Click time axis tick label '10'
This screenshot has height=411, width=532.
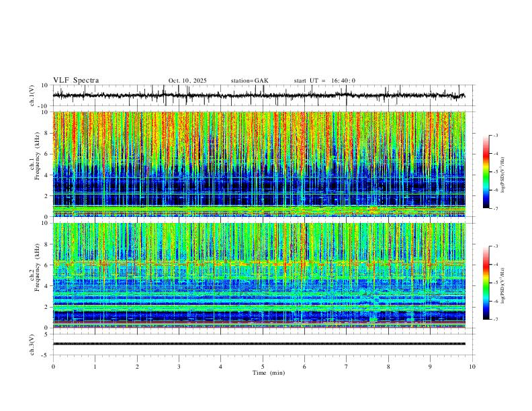tap(472, 367)
